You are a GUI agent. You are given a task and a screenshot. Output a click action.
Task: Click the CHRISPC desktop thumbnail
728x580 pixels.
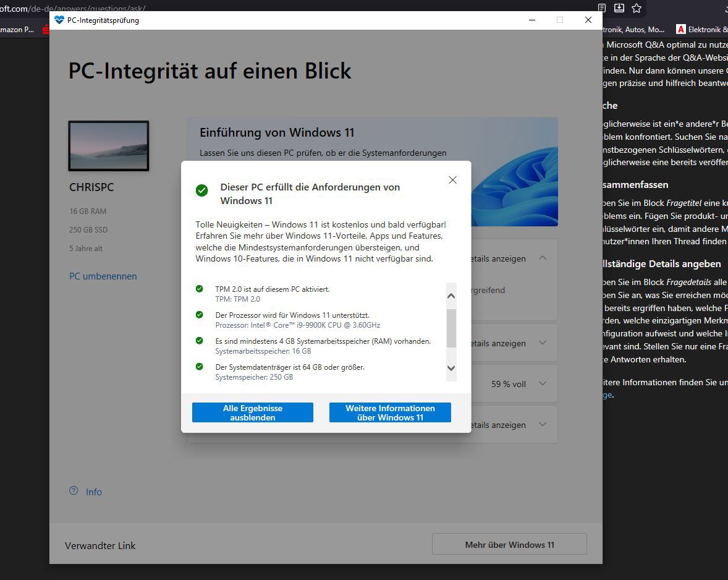[109, 146]
